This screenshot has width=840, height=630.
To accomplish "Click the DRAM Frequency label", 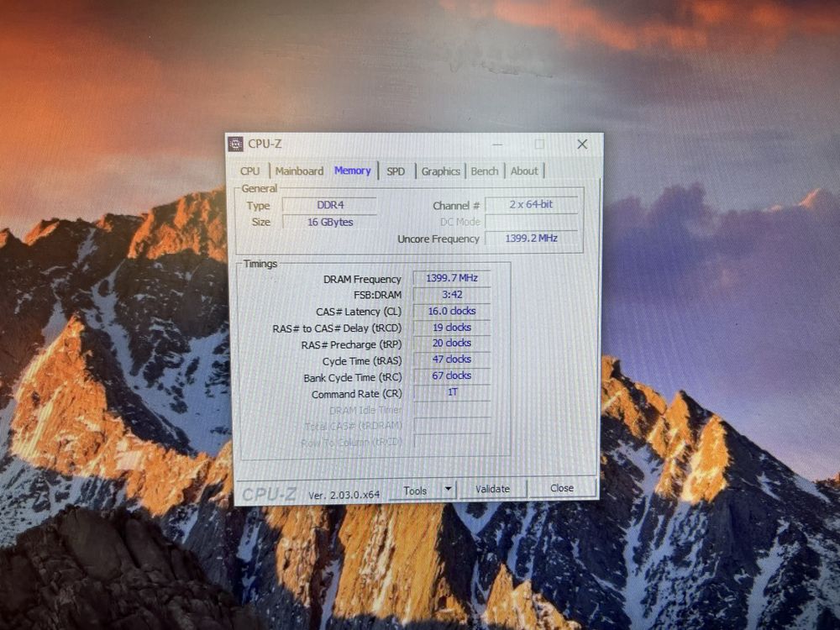I will point(362,279).
